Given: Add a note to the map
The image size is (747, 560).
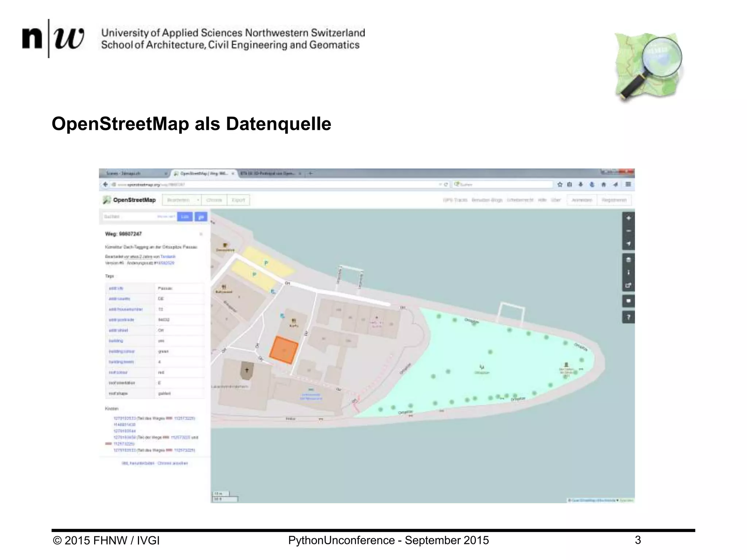Looking at the screenshot, I should coord(628,301).
